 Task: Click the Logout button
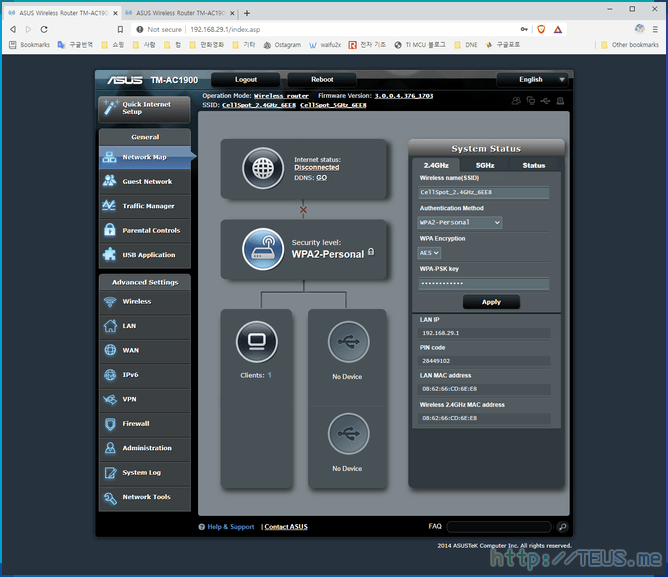click(246, 80)
